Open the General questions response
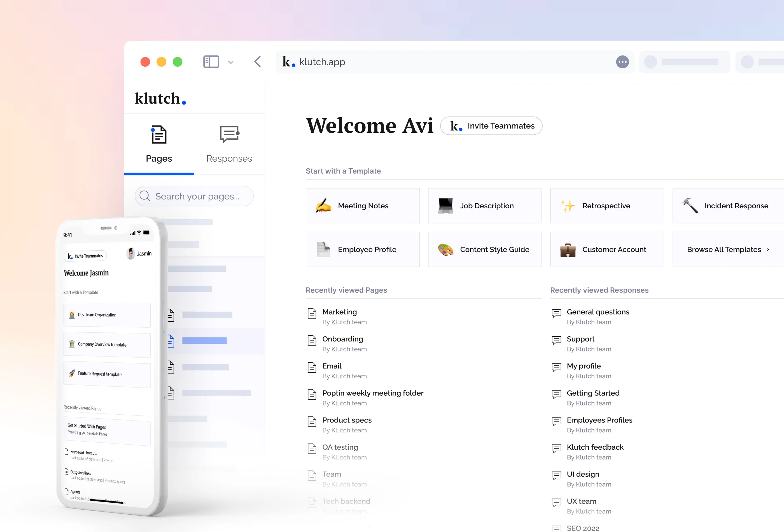 [x=598, y=312]
